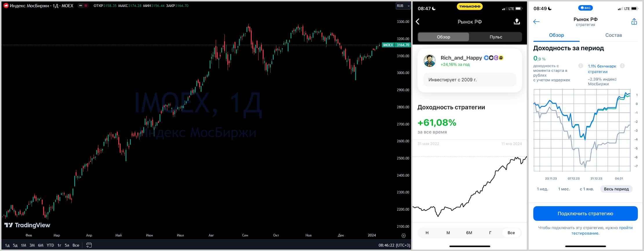644x251 pixels.
Task: Tap the share icon in Tinkoff app
Action: click(517, 21)
